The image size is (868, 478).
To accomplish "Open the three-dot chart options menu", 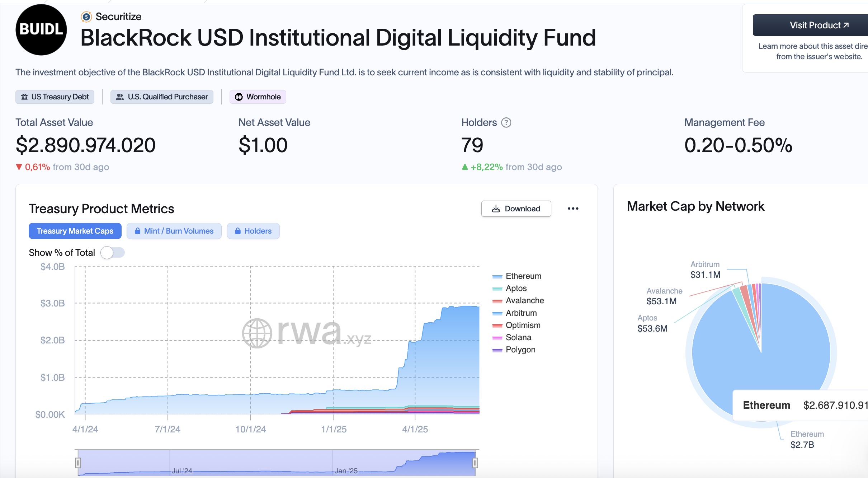I will pos(573,208).
